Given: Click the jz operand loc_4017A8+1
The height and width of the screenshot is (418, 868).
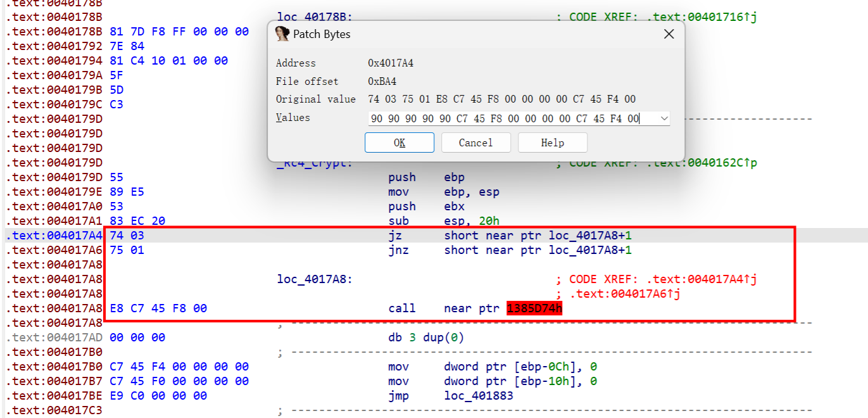Looking at the screenshot, I should [x=590, y=236].
